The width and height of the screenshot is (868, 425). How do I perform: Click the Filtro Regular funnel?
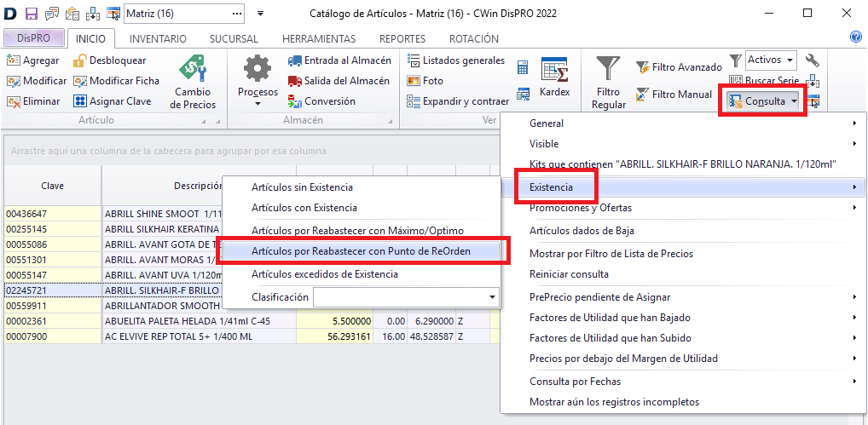click(609, 82)
